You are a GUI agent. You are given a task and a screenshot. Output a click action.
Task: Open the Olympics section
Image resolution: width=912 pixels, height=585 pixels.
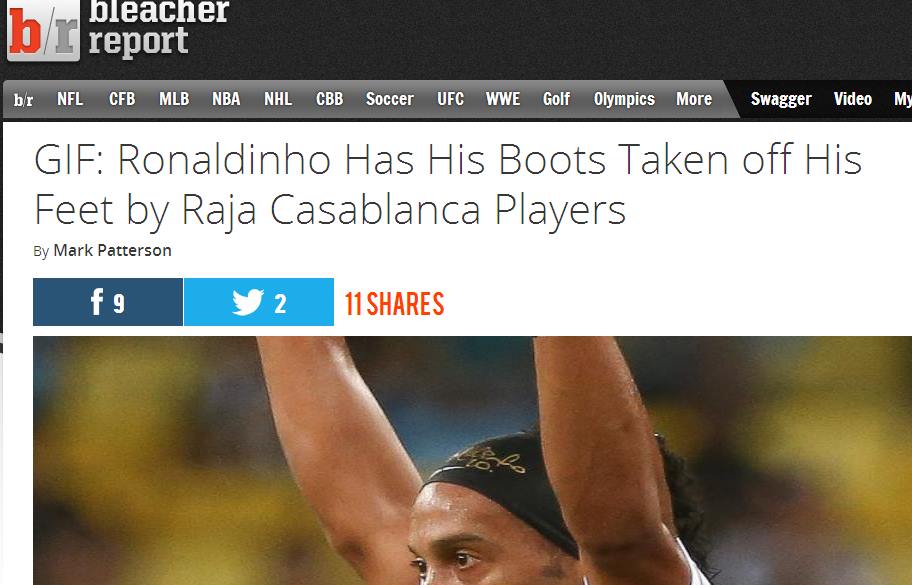624,99
